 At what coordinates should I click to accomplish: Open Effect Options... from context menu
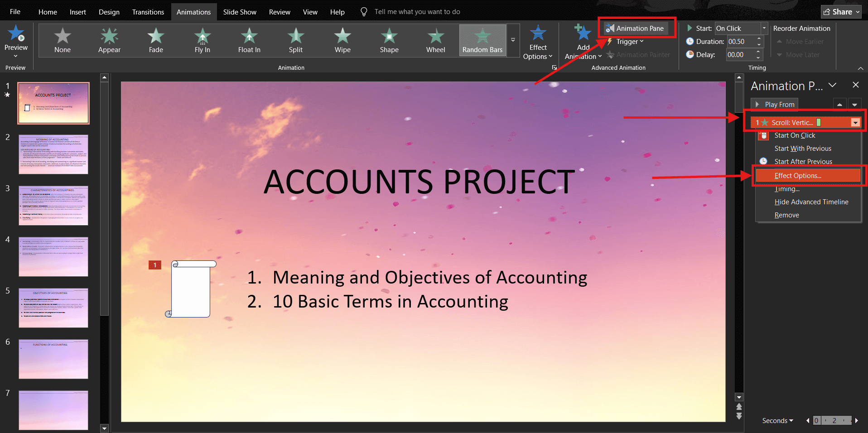pyautogui.click(x=808, y=176)
